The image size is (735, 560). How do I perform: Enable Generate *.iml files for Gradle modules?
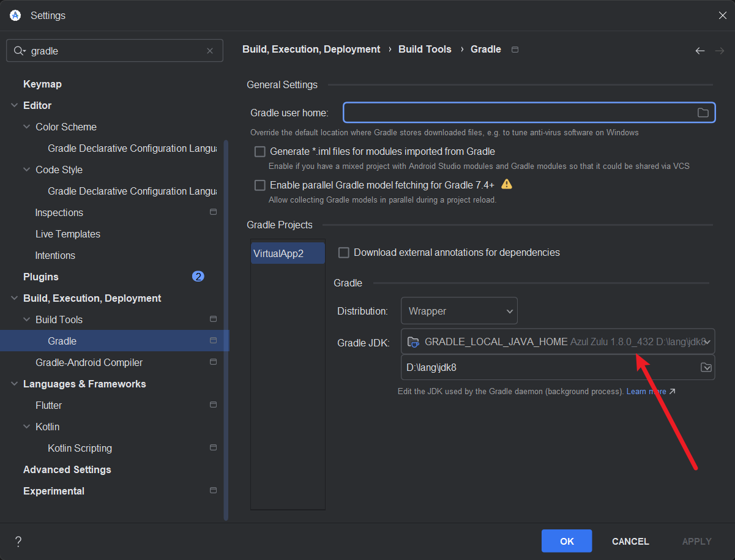[259, 151]
